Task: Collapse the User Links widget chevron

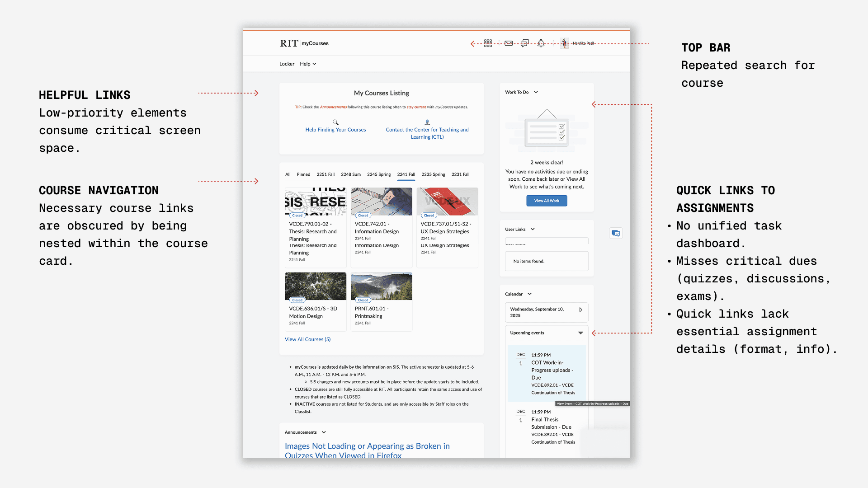Action: [533, 230]
